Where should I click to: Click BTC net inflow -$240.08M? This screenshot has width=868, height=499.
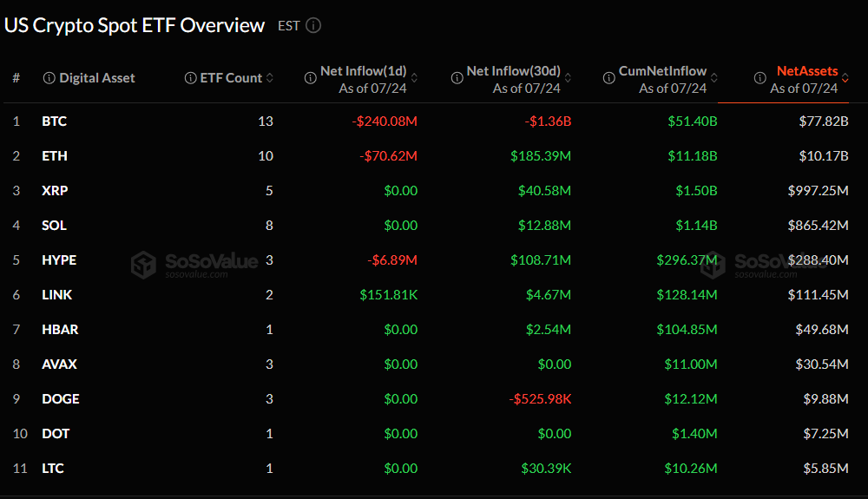(385, 121)
